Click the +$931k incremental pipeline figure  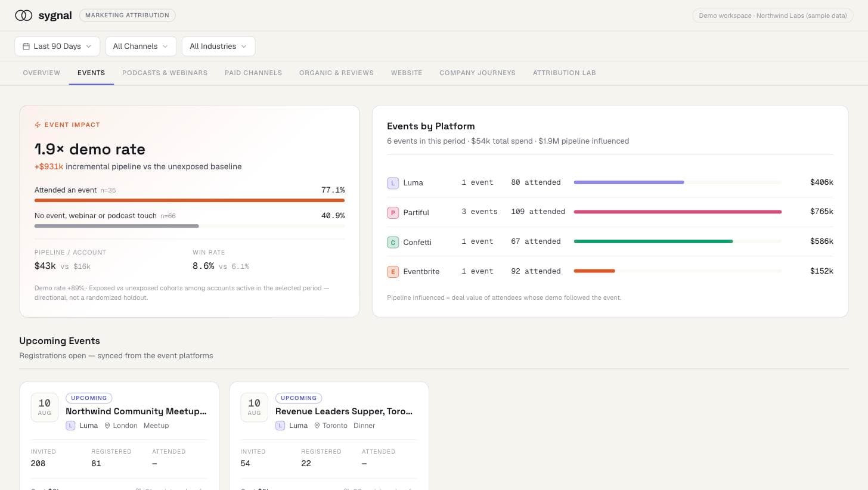49,167
